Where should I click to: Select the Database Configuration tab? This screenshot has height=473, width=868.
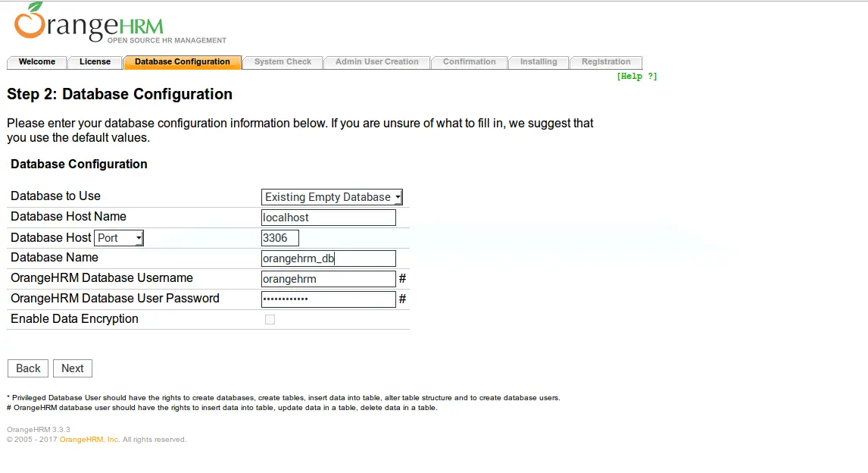tap(183, 62)
